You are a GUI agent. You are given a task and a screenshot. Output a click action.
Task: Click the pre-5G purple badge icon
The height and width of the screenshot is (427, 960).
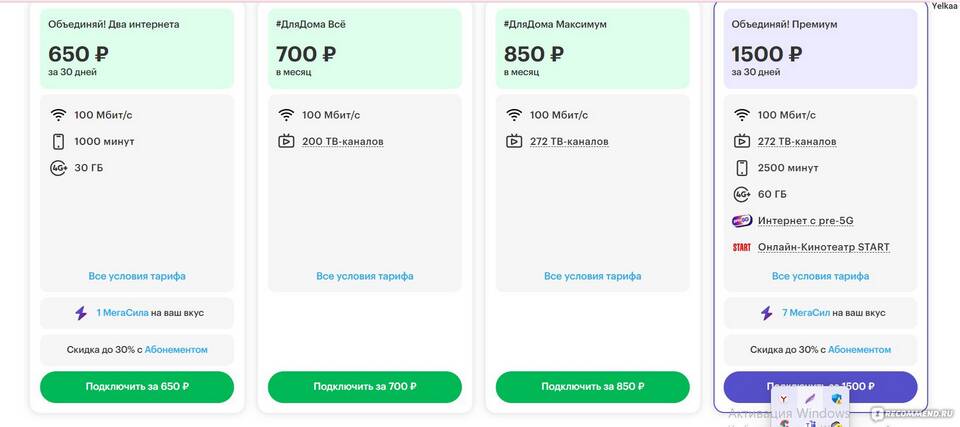click(741, 221)
